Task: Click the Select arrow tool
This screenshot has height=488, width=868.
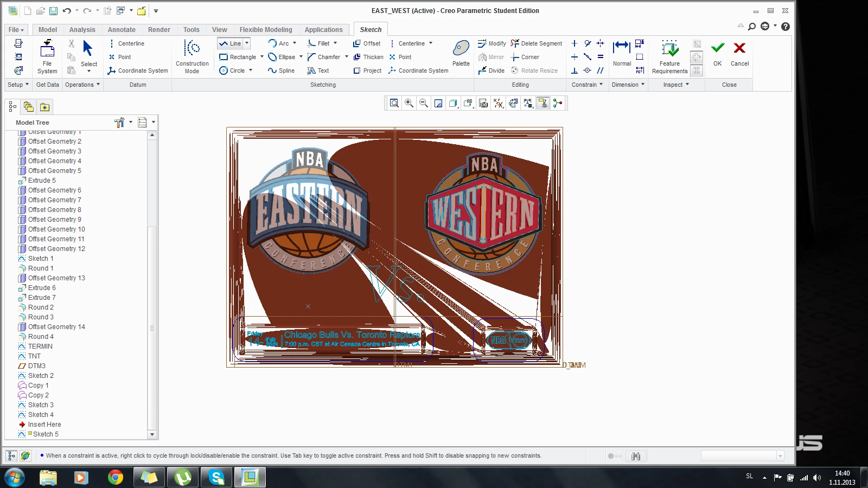Action: (x=88, y=53)
